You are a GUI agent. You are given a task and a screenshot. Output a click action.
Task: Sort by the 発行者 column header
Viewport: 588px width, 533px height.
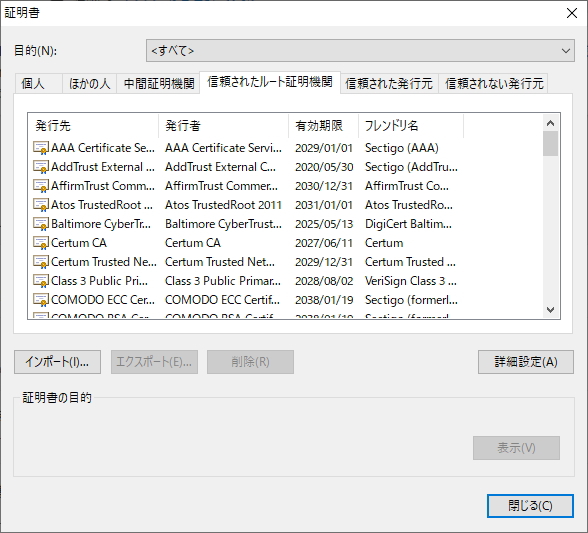224,126
